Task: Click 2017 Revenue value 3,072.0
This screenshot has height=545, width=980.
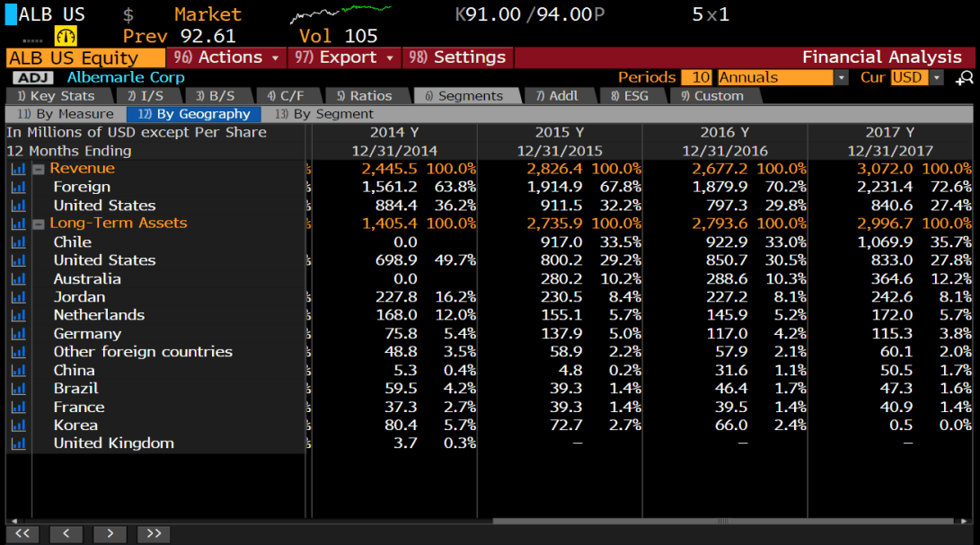Action: click(x=885, y=169)
